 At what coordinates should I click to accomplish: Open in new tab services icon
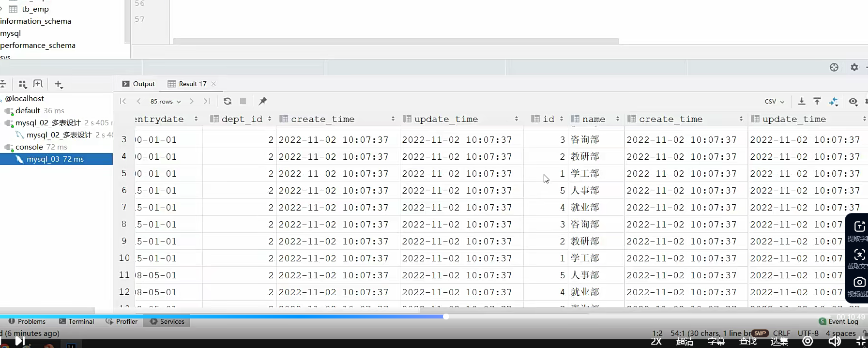pos(38,84)
